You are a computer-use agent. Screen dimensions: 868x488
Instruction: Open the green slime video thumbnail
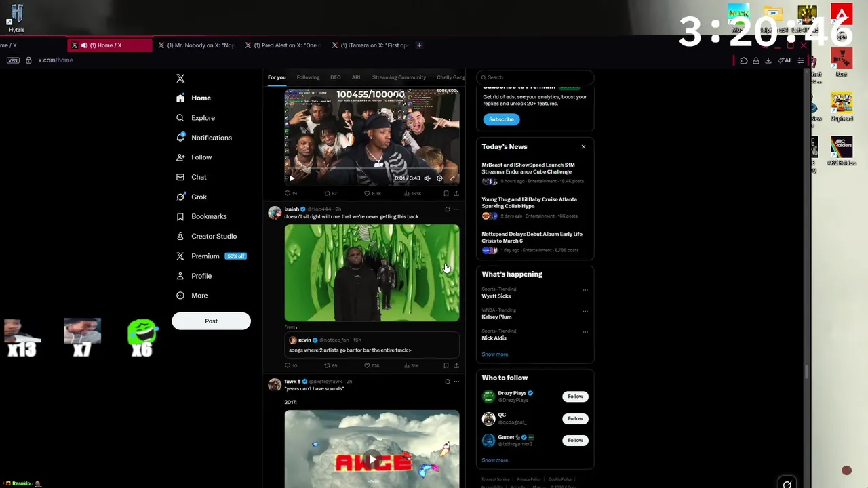[372, 273]
